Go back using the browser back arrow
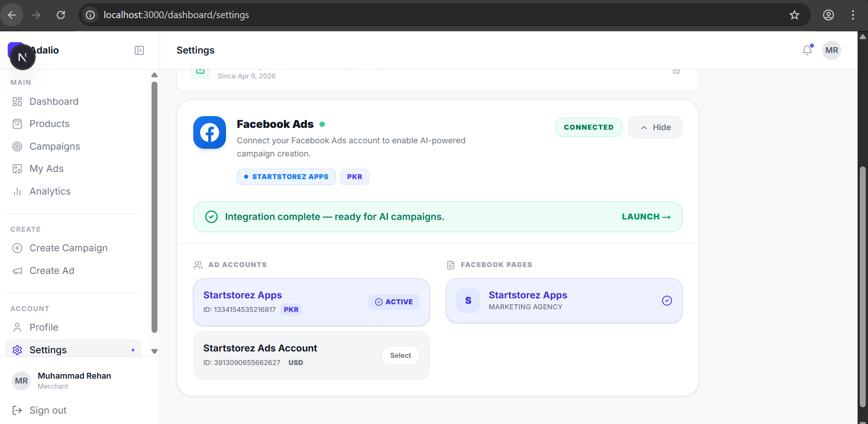The width and height of the screenshot is (868, 424). pyautogui.click(x=12, y=15)
